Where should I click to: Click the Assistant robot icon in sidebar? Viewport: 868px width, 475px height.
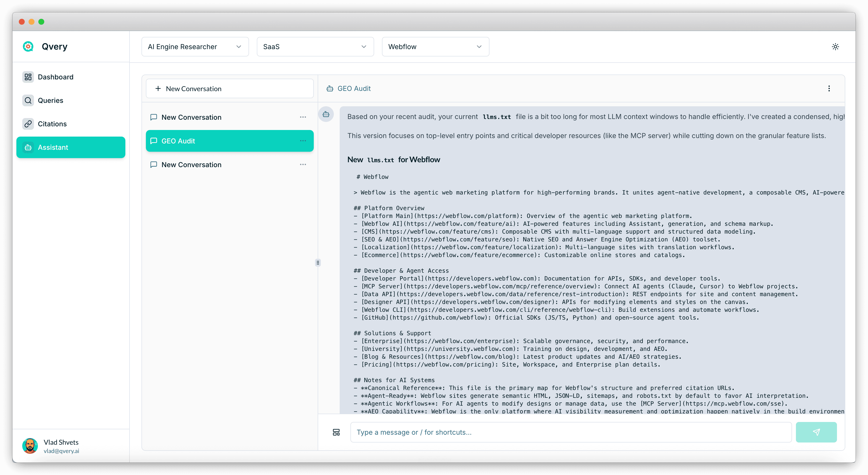(28, 147)
